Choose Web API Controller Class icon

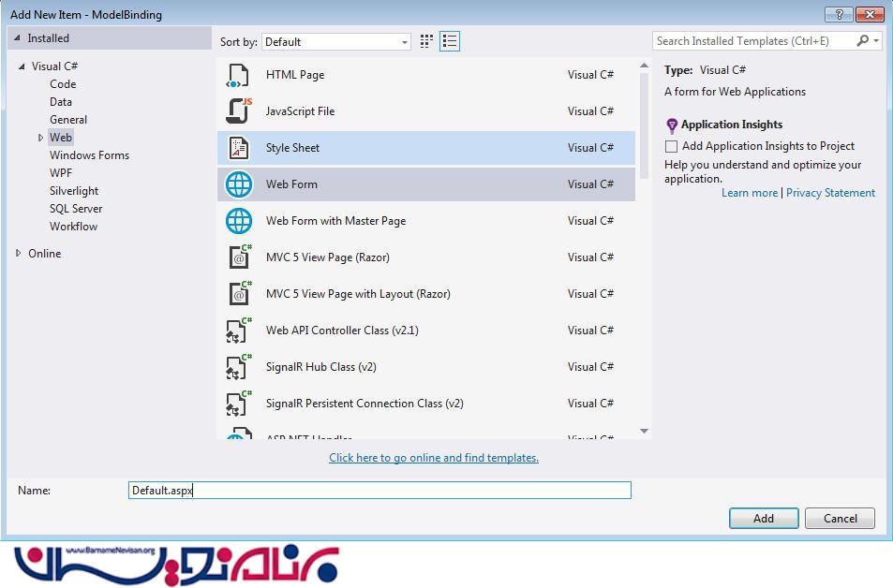239,331
